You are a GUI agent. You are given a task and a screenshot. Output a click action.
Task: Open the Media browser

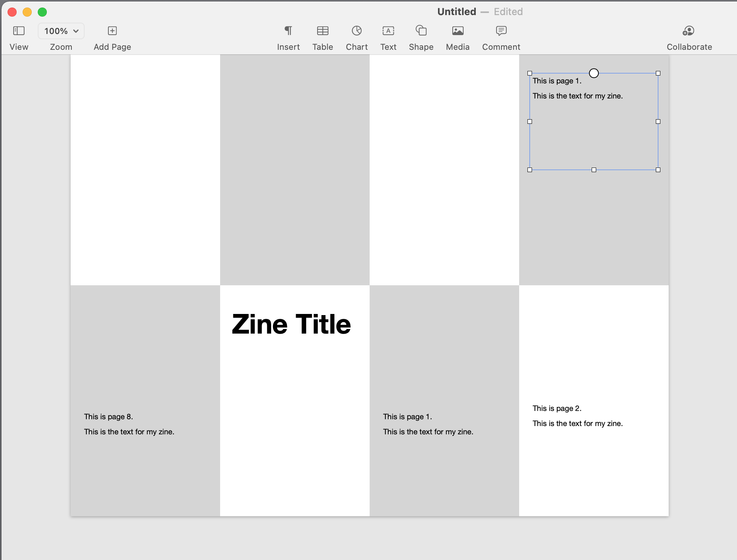[457, 31]
